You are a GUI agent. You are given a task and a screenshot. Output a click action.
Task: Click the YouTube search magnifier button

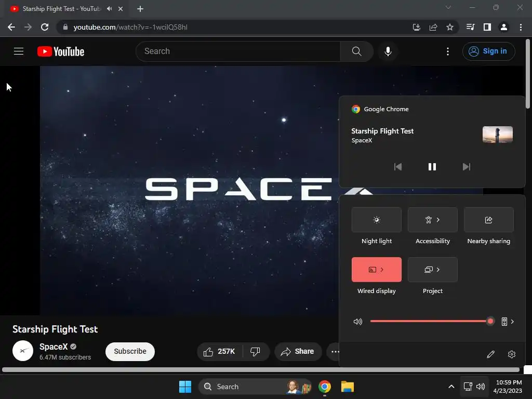pyautogui.click(x=356, y=51)
